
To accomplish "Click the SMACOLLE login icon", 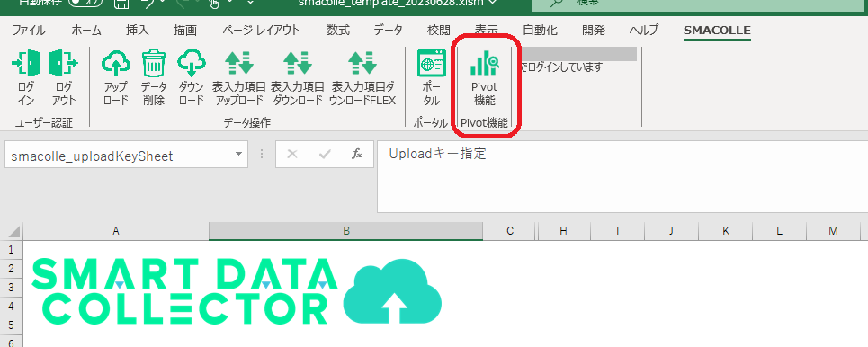I will [26, 63].
